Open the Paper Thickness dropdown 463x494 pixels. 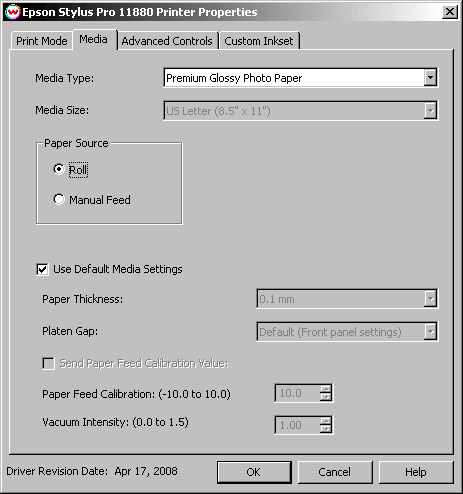(430, 299)
